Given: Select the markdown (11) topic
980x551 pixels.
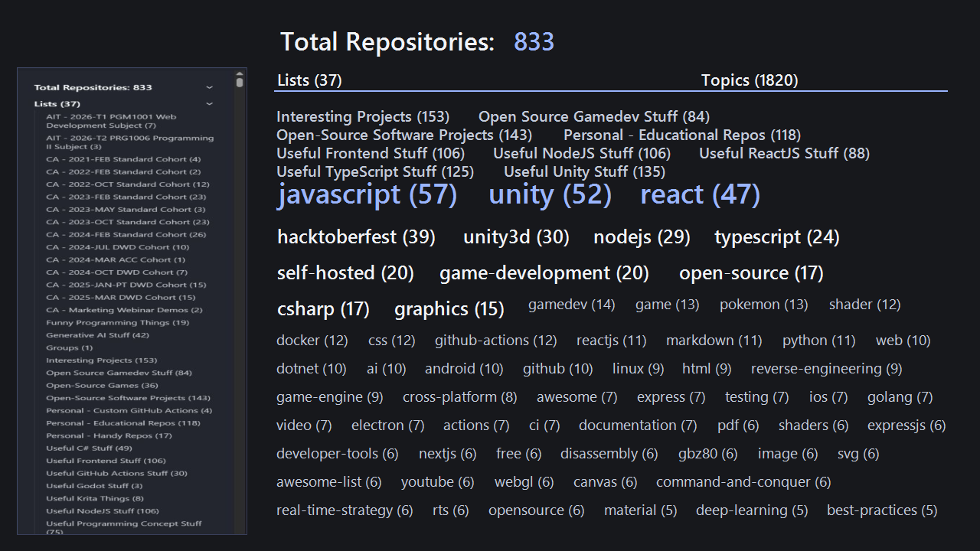Looking at the screenshot, I should point(714,341).
